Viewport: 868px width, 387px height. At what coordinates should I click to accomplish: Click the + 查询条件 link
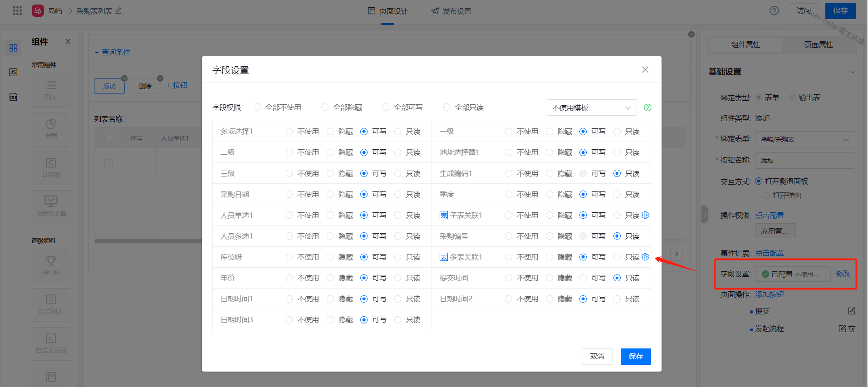(x=112, y=52)
